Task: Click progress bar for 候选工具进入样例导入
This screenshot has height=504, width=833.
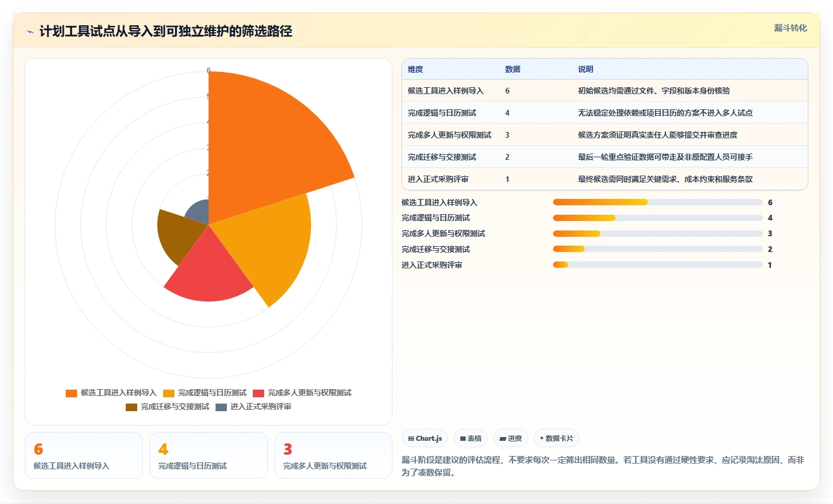Action: coord(657,202)
